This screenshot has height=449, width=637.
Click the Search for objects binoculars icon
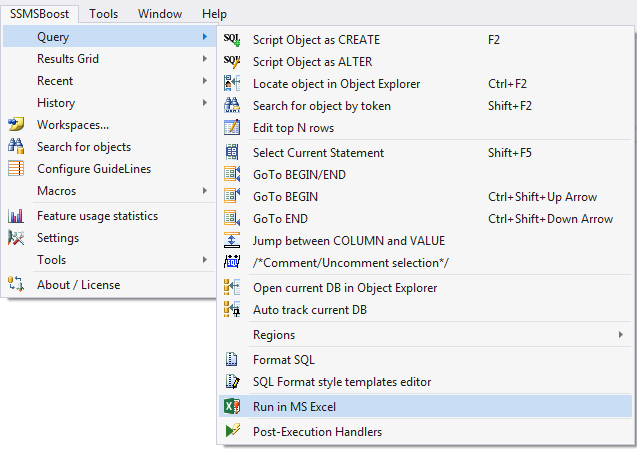point(16,146)
